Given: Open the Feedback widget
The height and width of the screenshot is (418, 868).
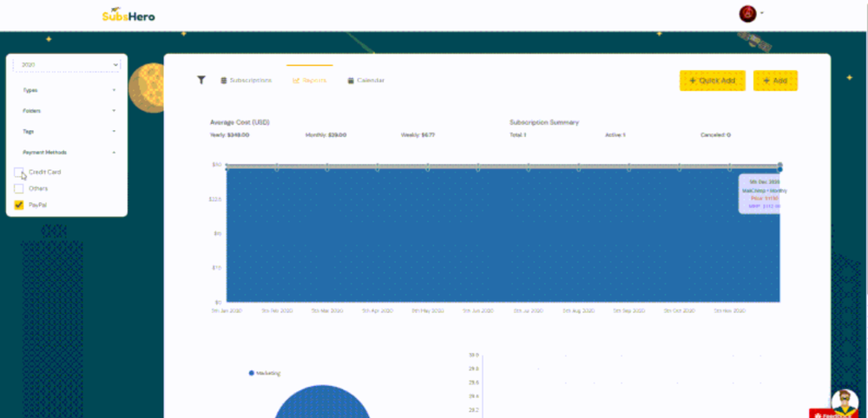Looking at the screenshot, I should point(828,414).
